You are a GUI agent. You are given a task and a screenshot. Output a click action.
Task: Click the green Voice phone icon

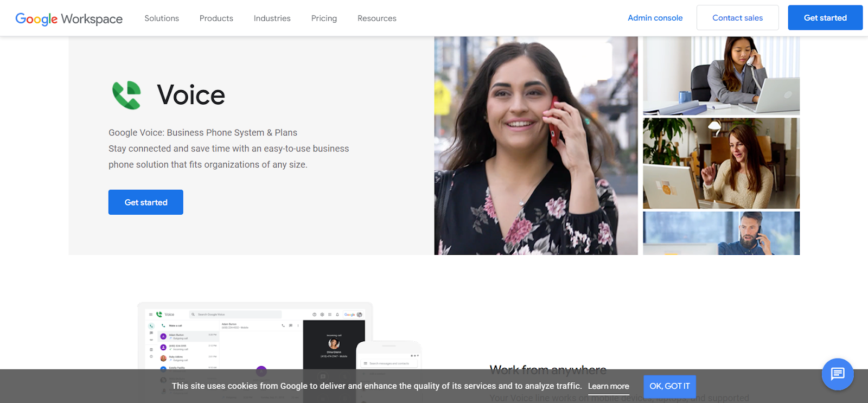[x=126, y=95]
